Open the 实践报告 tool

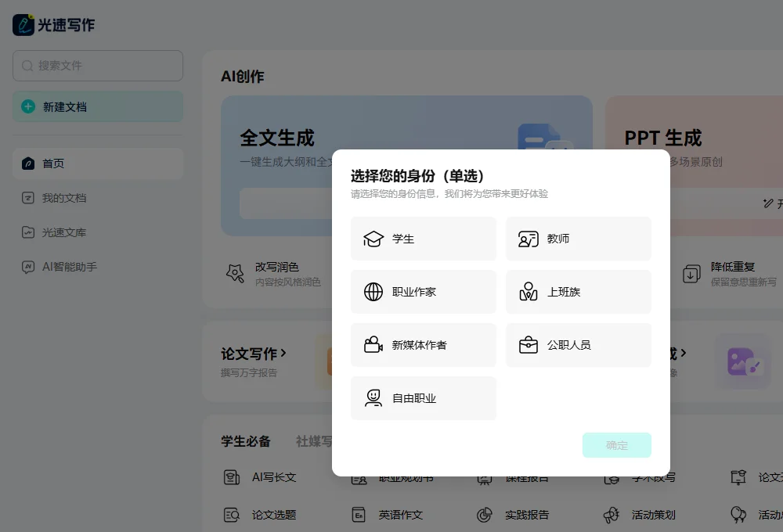513,515
